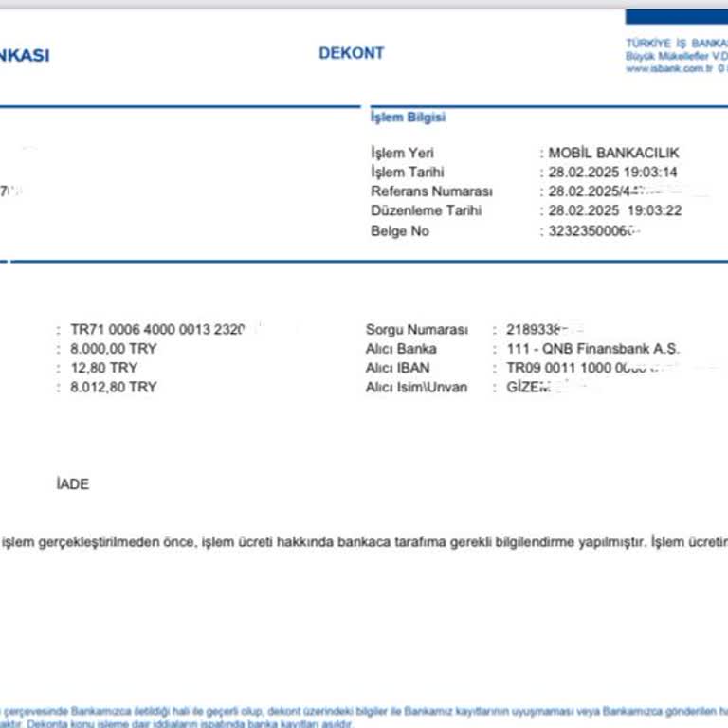Viewport: 728px width, 728px height.
Task: Select the 8.012,80 TRY total
Action: [x=114, y=387]
